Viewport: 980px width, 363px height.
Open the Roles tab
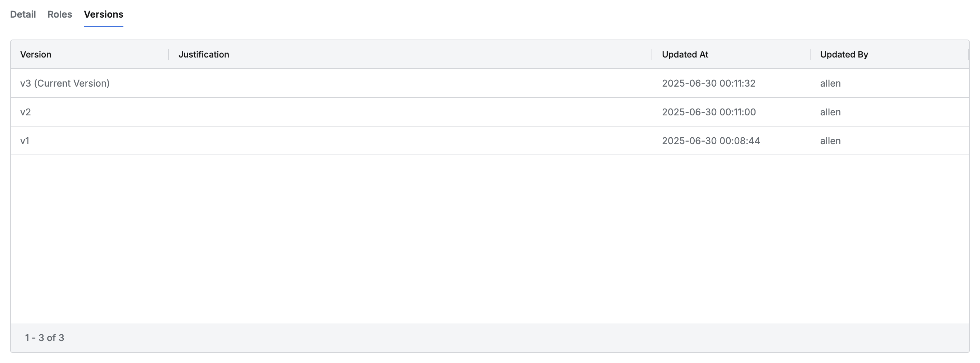coord(60,14)
